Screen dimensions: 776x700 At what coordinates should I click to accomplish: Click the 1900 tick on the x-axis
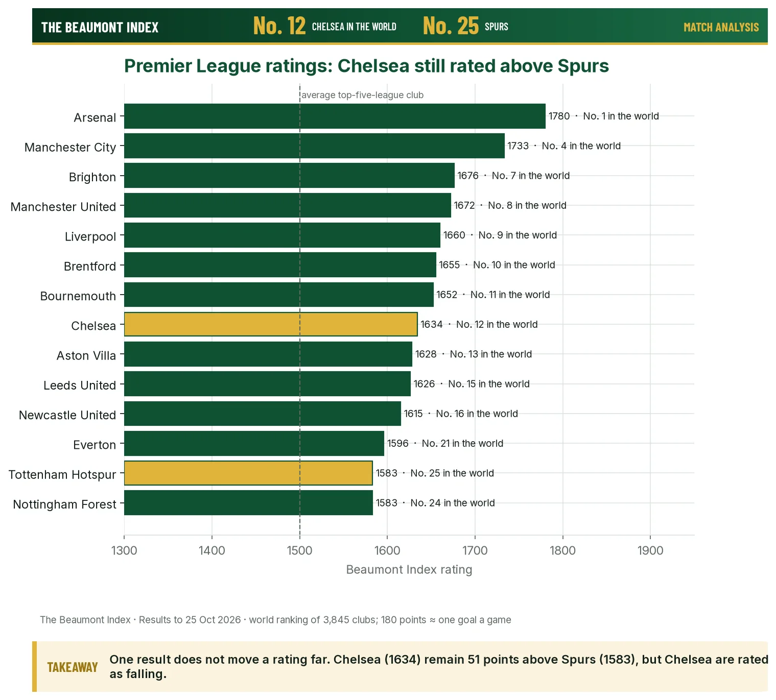tap(650, 550)
